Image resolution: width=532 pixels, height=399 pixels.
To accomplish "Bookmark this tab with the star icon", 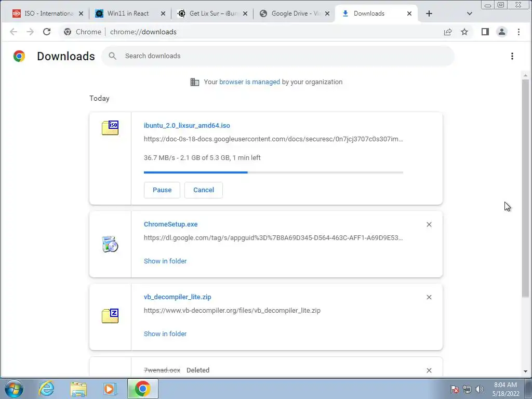I will point(464,32).
